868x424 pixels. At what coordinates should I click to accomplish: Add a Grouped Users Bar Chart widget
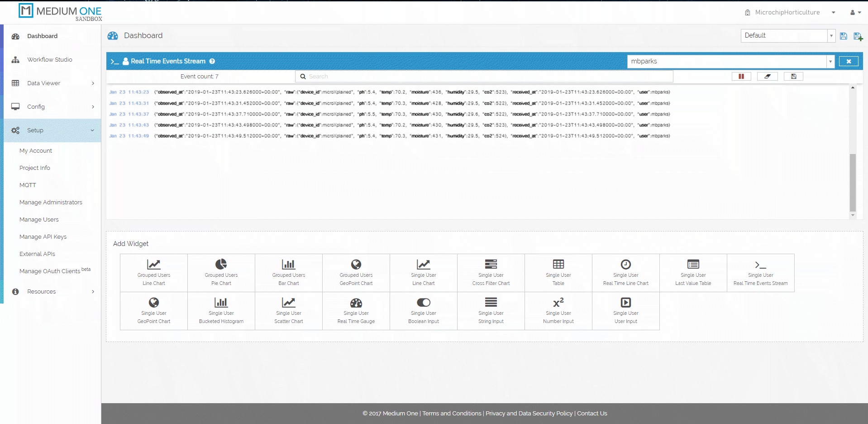coord(288,272)
